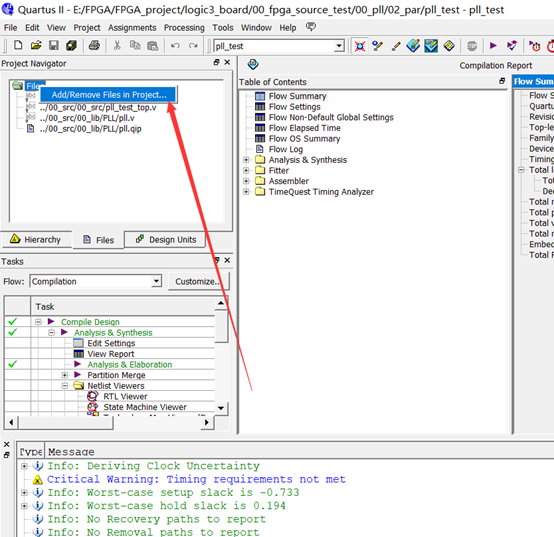
Task: Start Analysis & Synthesis checkmark-play icon
Action: (x=512, y=46)
